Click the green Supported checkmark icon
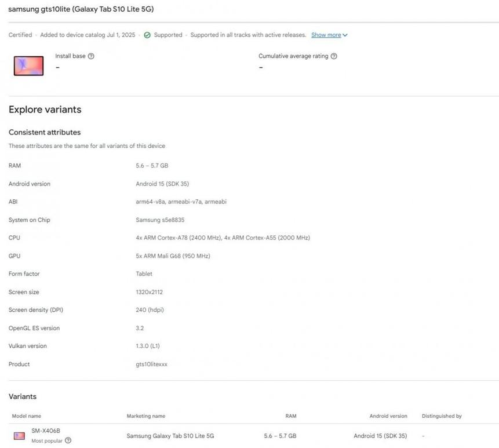The height and width of the screenshot is (448, 499). [x=147, y=35]
